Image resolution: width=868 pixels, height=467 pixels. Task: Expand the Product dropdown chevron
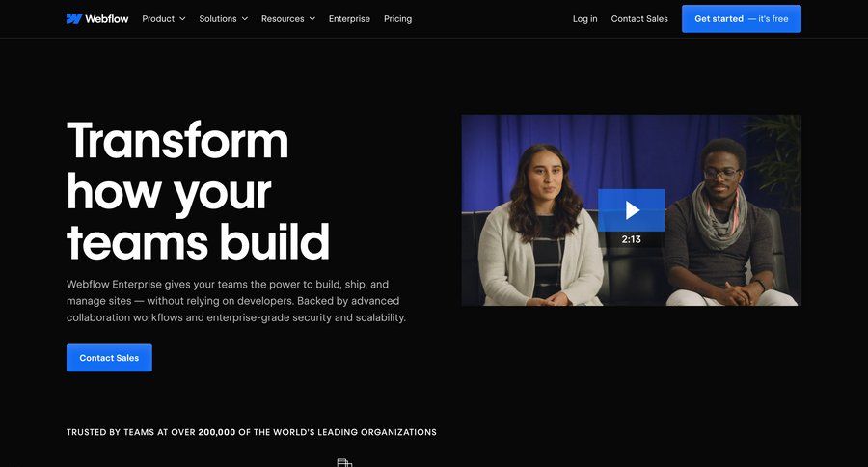[182, 19]
